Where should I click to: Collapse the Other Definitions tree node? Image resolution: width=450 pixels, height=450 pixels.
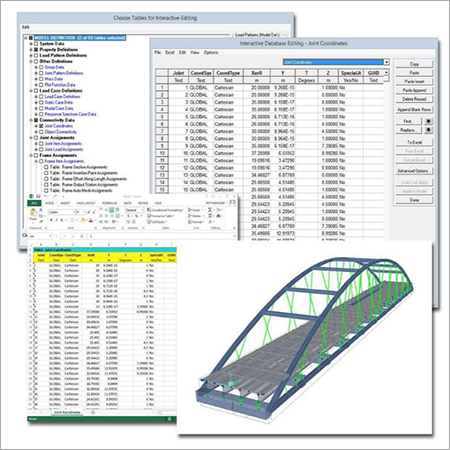(31, 61)
